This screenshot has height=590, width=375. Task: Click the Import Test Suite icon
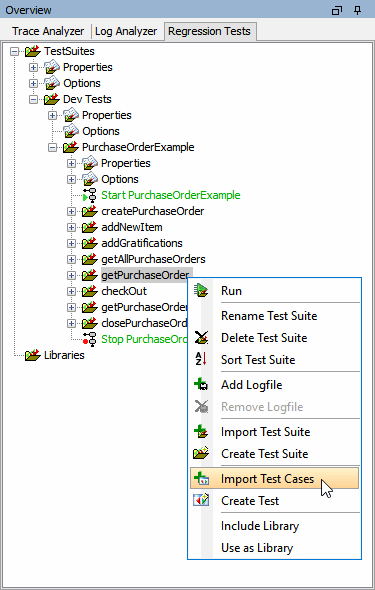coord(201,432)
